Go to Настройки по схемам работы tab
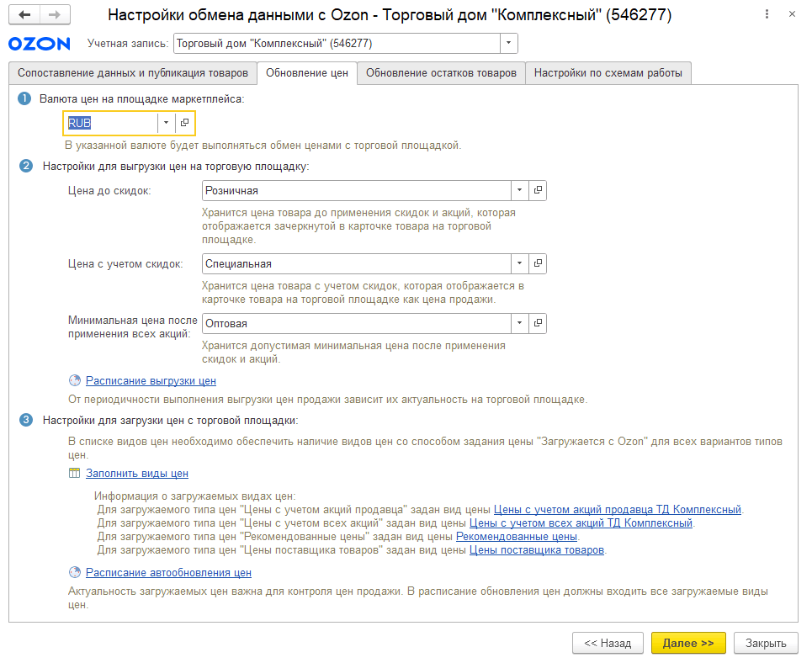 [x=608, y=73]
